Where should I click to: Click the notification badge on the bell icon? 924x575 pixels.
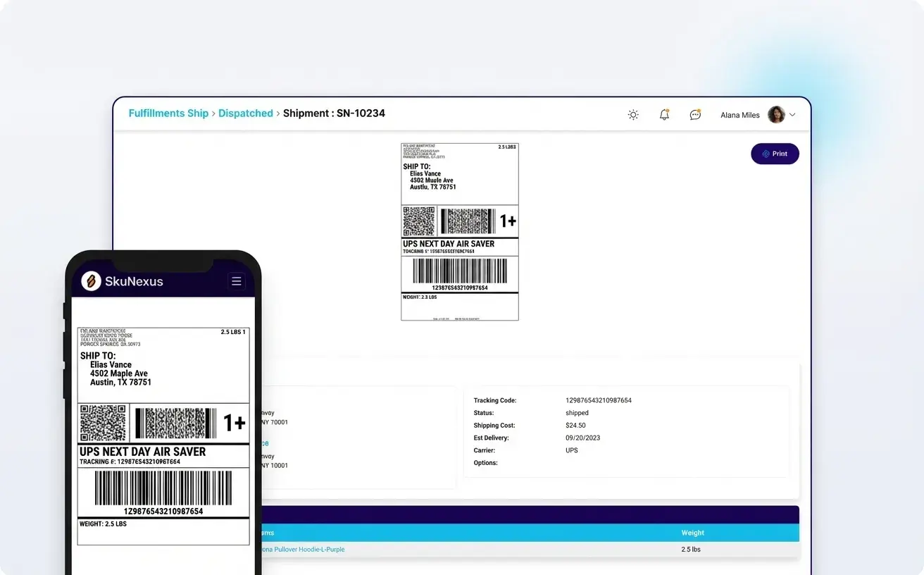pos(667,109)
